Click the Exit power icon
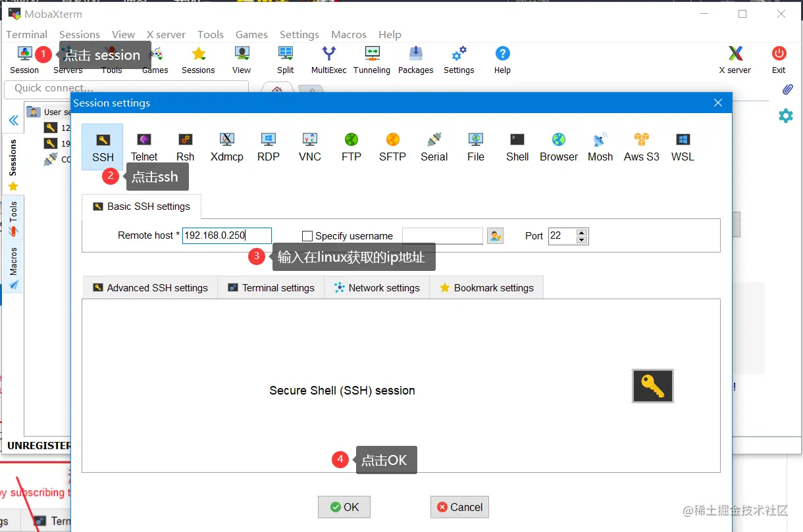Viewport: 803px width, 532px height. pos(779,60)
